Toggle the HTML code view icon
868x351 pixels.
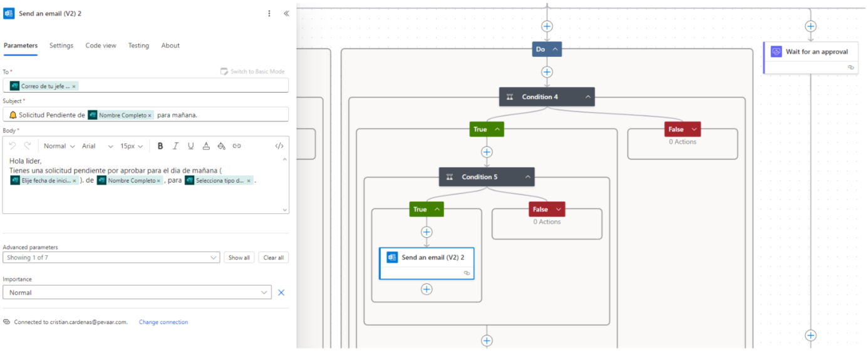tap(279, 146)
